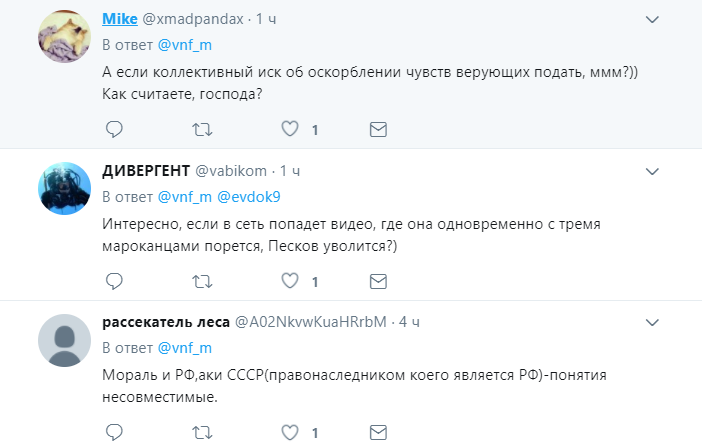Like the tweet by ДИВЕРГЕНТ
Image resolution: width=702 pixels, height=445 pixels.
coord(290,282)
